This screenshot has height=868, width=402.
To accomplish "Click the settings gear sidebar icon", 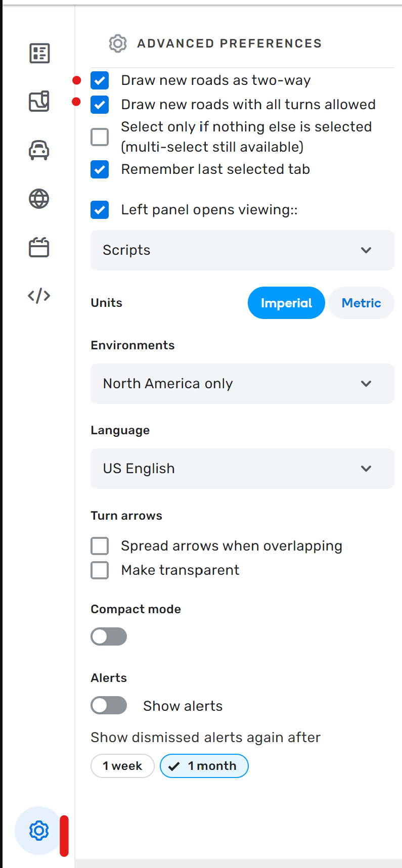I will (x=39, y=831).
